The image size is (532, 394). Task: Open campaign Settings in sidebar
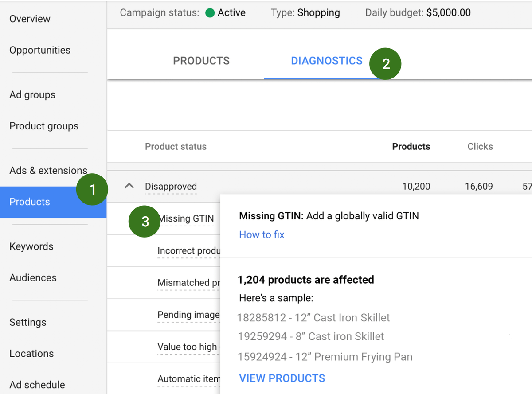pos(27,323)
